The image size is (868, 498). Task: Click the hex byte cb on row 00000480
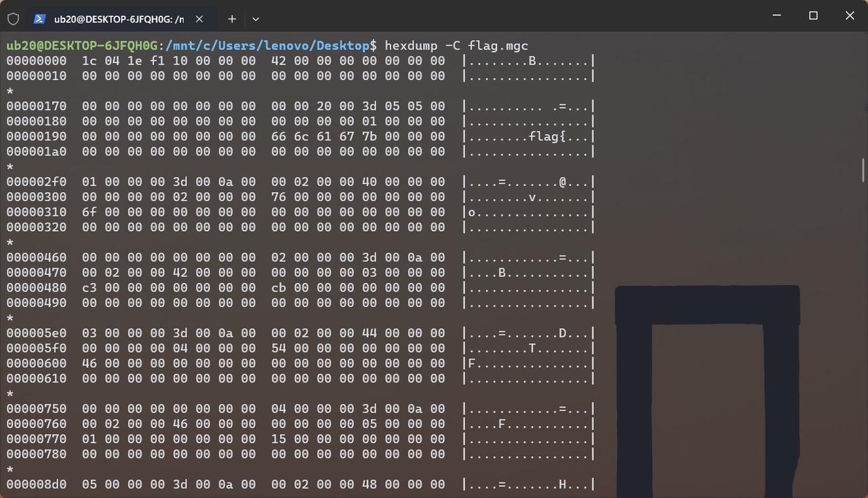[279, 287]
